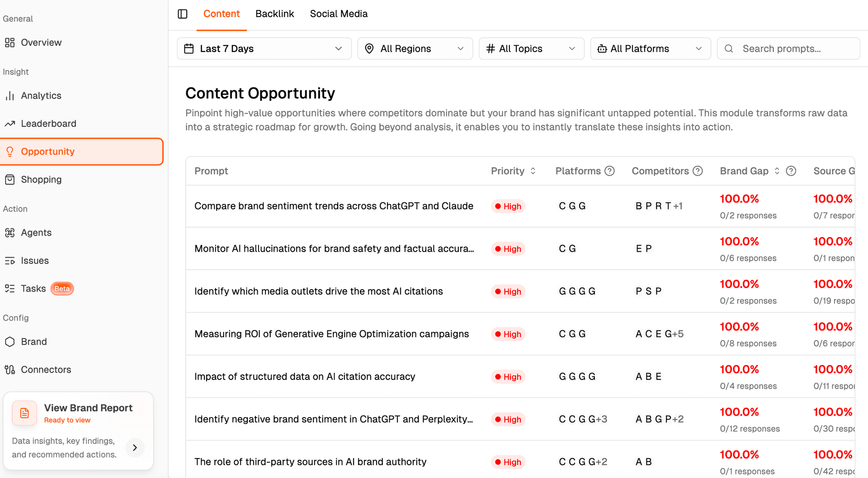The height and width of the screenshot is (478, 868).
Task: Open the Leaderboard sidebar item
Action: (x=81, y=124)
